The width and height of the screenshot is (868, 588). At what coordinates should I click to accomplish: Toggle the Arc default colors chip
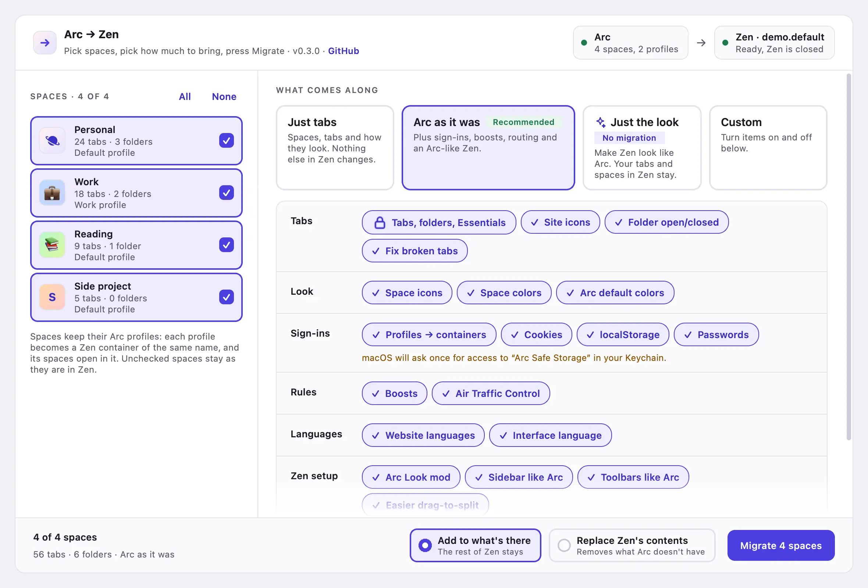click(x=615, y=293)
